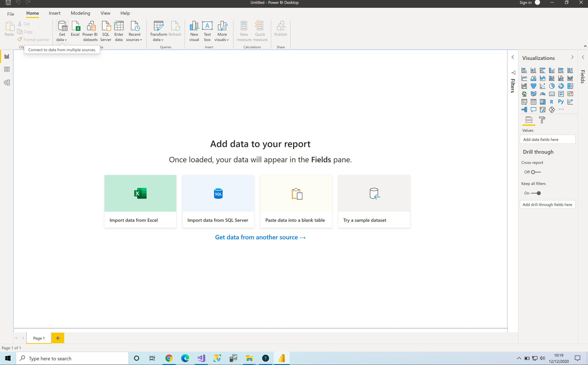Select the gauge visual
588x365 pixels.
click(x=542, y=94)
